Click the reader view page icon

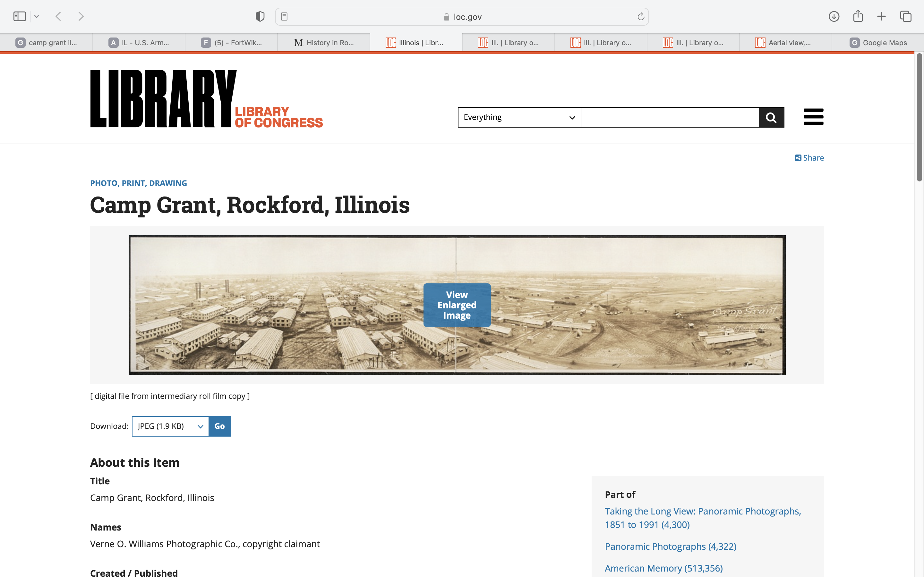tap(284, 16)
